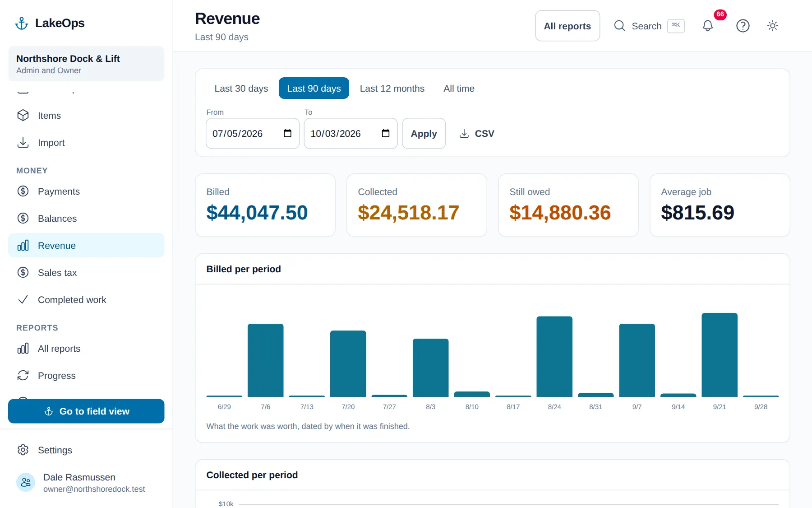This screenshot has width=812, height=508.
Task: Open notifications bell with 66 badge
Action: pyautogui.click(x=708, y=26)
